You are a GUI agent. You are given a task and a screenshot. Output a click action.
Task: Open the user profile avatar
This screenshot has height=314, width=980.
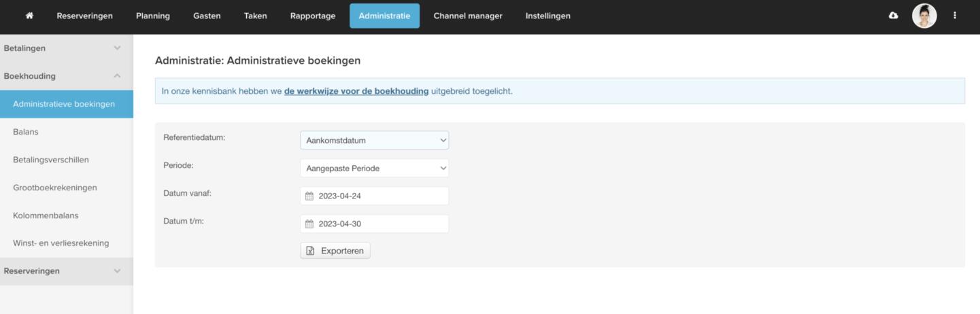click(924, 16)
